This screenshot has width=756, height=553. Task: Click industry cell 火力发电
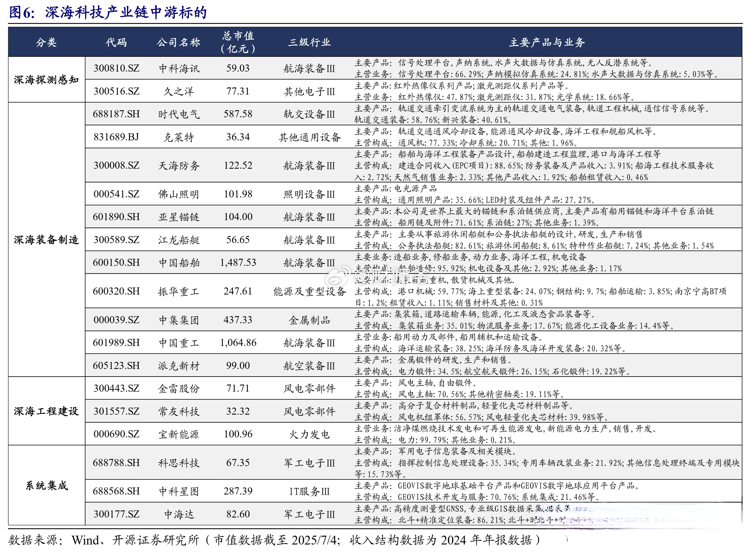[309, 435]
